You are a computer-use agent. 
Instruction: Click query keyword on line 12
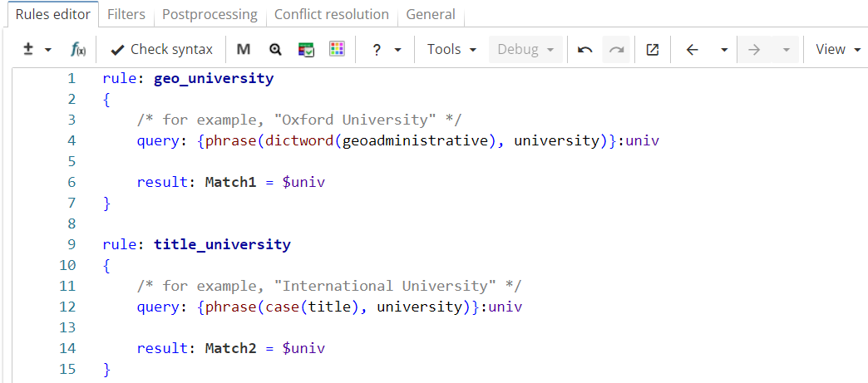pyautogui.click(x=158, y=307)
